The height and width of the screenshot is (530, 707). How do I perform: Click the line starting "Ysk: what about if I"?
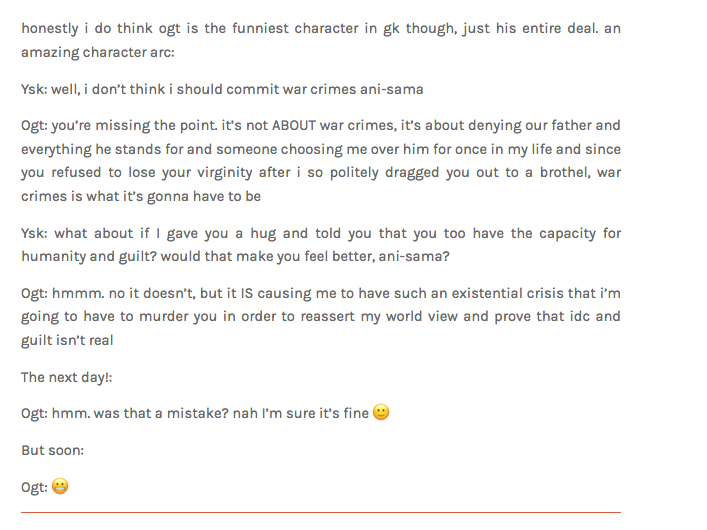tap(321, 233)
